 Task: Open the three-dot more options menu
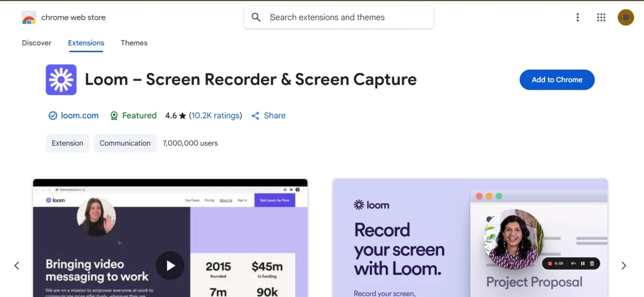point(577,17)
